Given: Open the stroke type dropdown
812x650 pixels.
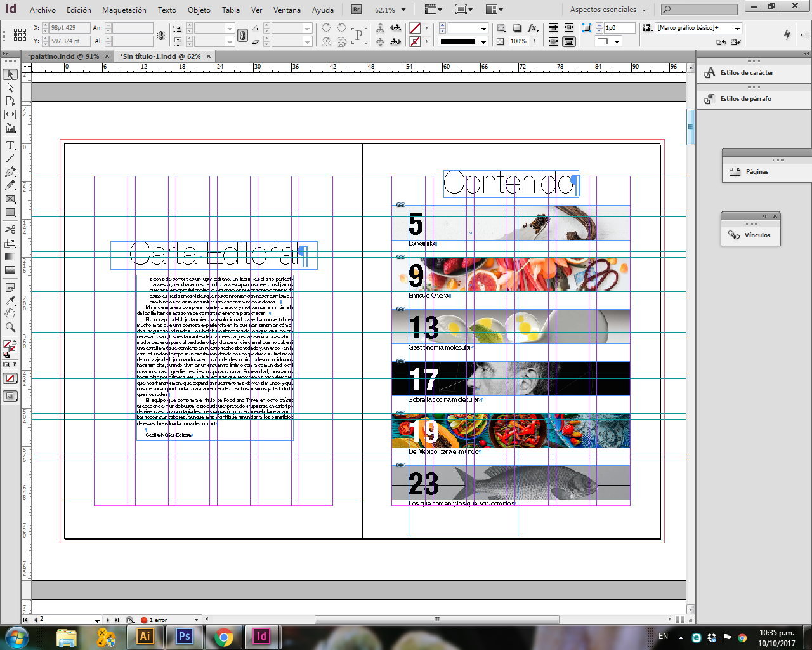Looking at the screenshot, I should click(483, 42).
